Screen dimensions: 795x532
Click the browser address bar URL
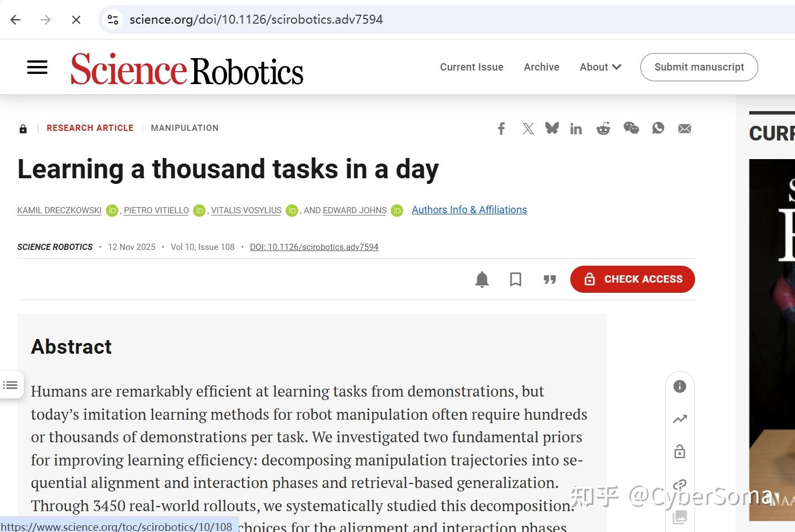point(256,20)
